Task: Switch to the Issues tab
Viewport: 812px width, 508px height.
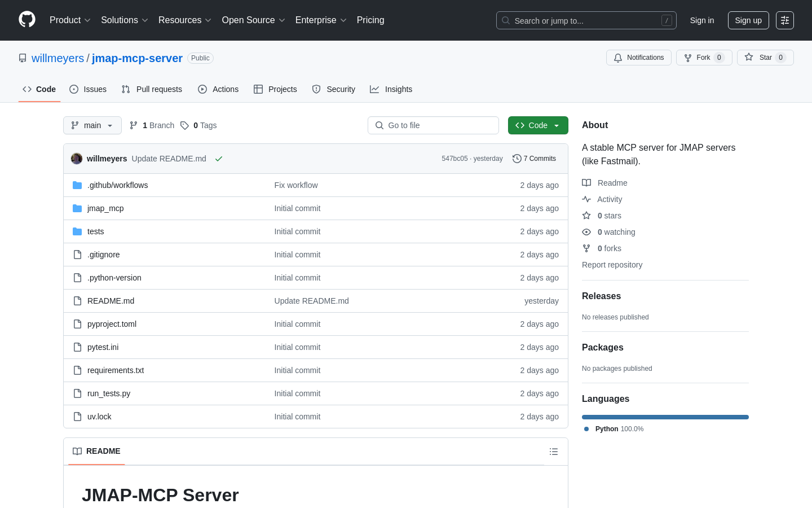Action: click(88, 89)
